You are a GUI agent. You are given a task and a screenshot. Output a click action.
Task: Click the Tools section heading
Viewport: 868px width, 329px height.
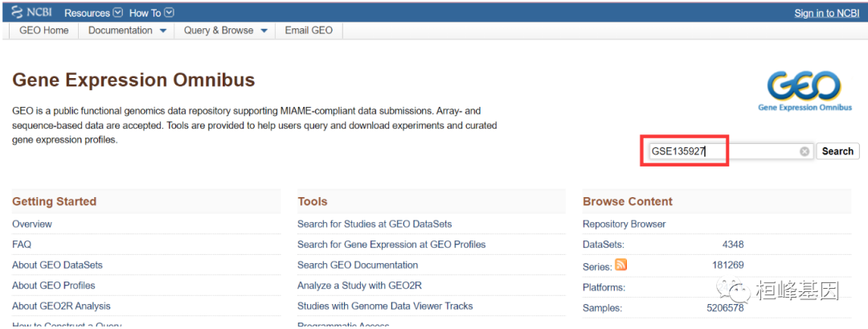312,202
